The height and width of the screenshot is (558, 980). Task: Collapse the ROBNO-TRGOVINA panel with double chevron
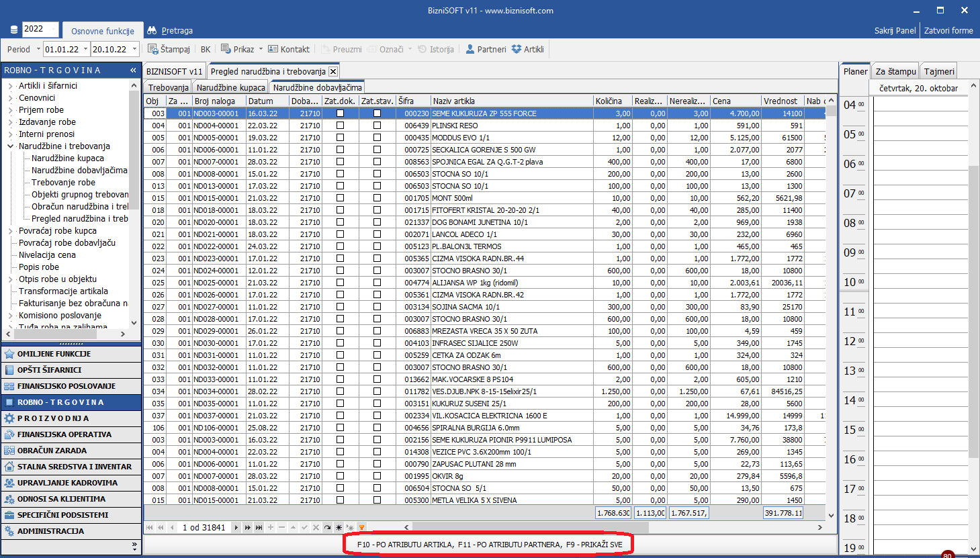(x=133, y=70)
